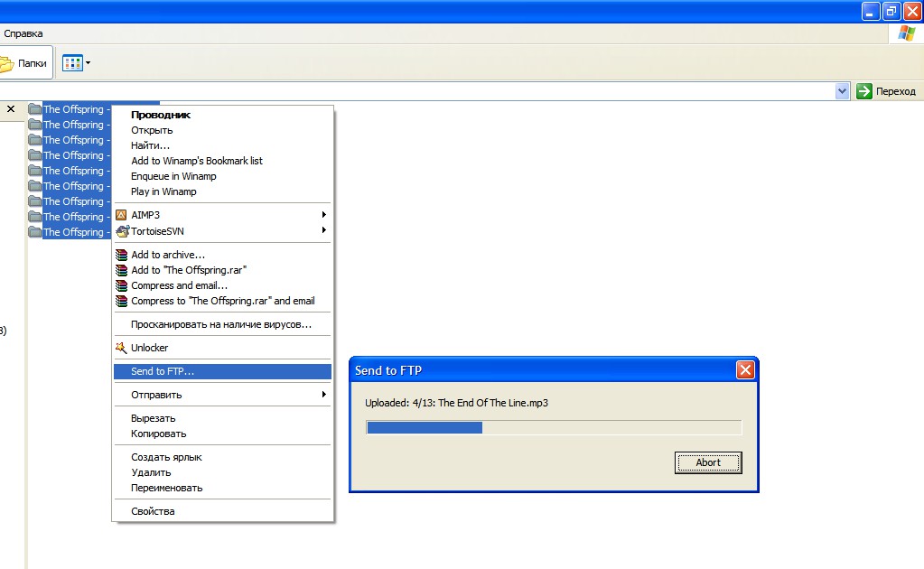Click the Переход button label
The image size is (924, 569).
click(896, 91)
